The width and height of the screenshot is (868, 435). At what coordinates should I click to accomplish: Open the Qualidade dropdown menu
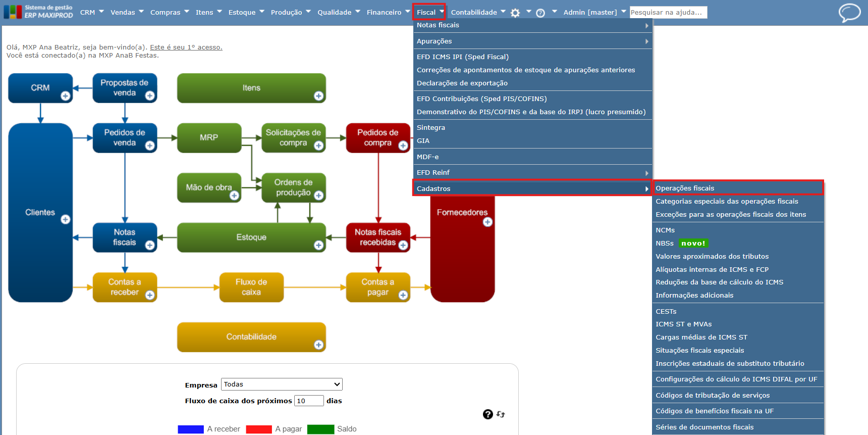coord(339,12)
